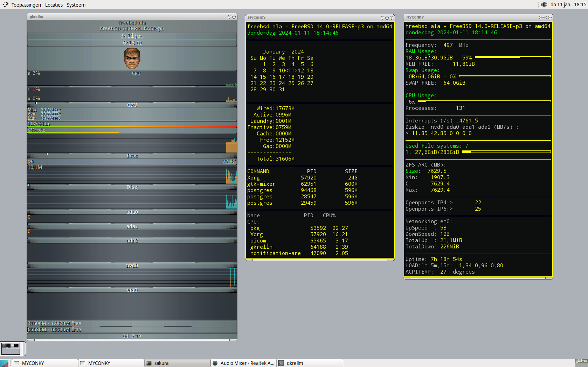Click the 'Openports IP4:> 22' line
588x367 pixels.
(443, 203)
